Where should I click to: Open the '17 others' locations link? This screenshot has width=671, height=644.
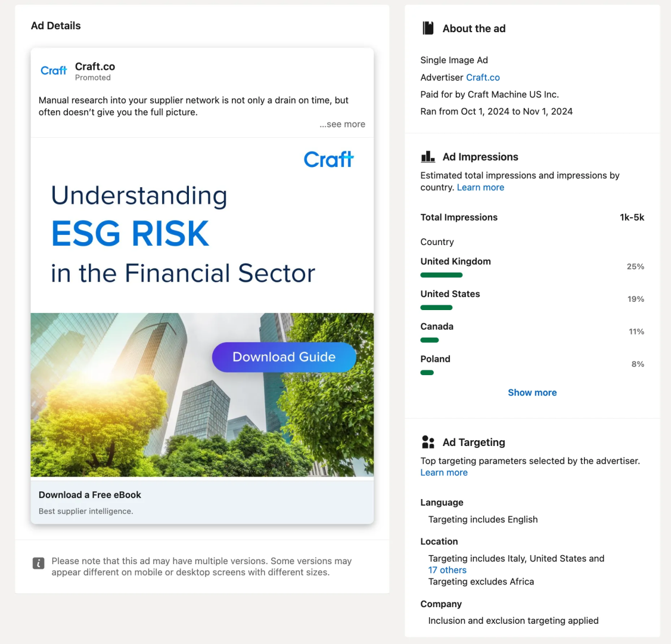click(x=447, y=570)
